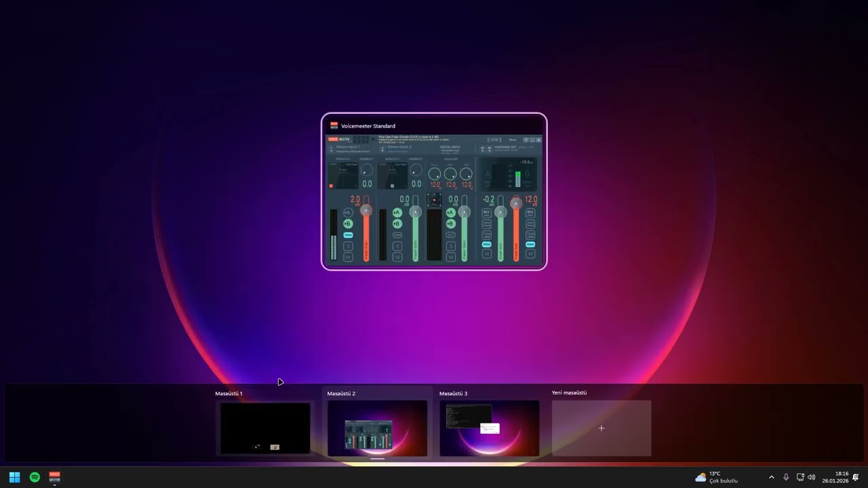The image size is (868, 488).
Task: Switch to the Masaüstü 1 desktop thumbnail
Action: pyautogui.click(x=265, y=428)
